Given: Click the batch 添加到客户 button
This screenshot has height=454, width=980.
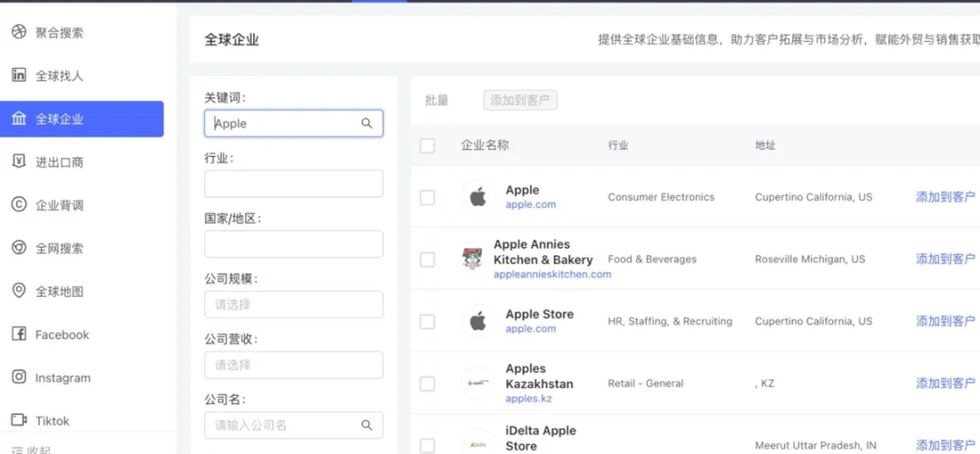Looking at the screenshot, I should [x=520, y=100].
